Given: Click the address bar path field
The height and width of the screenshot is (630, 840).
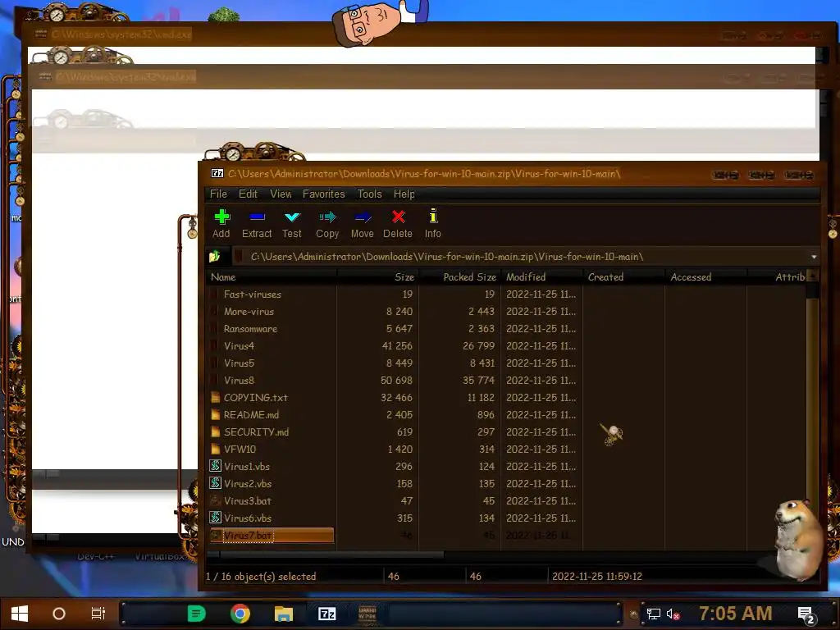Looking at the screenshot, I should tap(518, 257).
